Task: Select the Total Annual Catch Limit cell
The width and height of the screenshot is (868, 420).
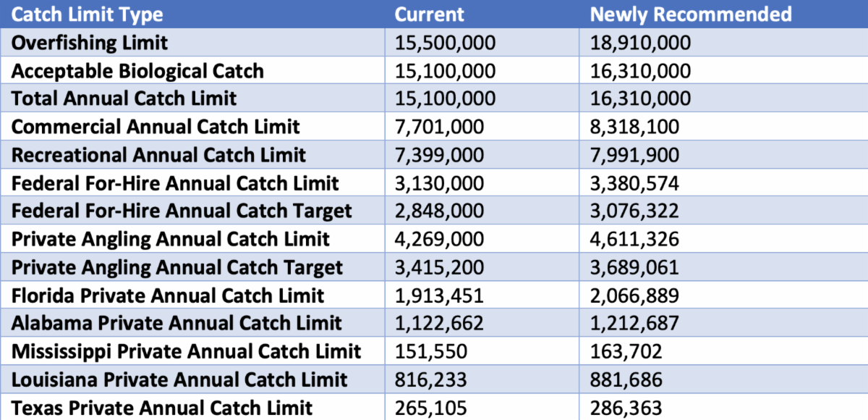Action: pos(124,99)
